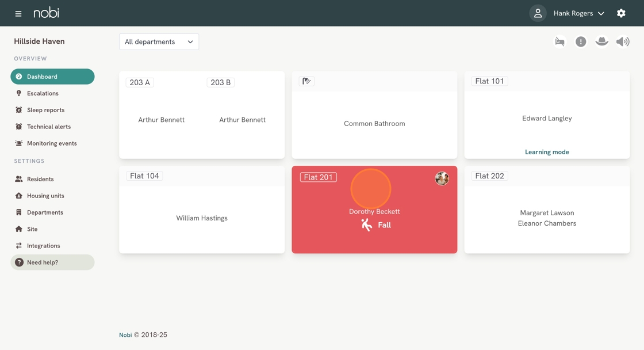Click the Need help? question mark icon

click(19, 262)
